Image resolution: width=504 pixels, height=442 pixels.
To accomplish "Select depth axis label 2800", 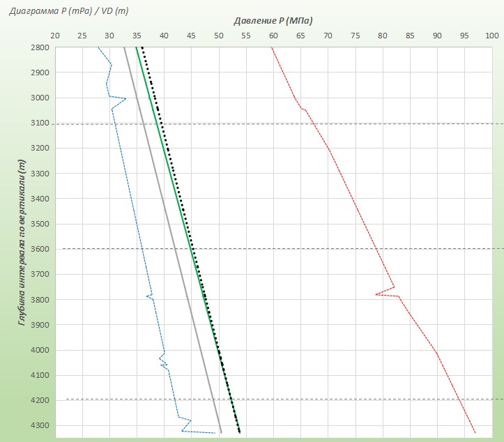I will coord(39,47).
